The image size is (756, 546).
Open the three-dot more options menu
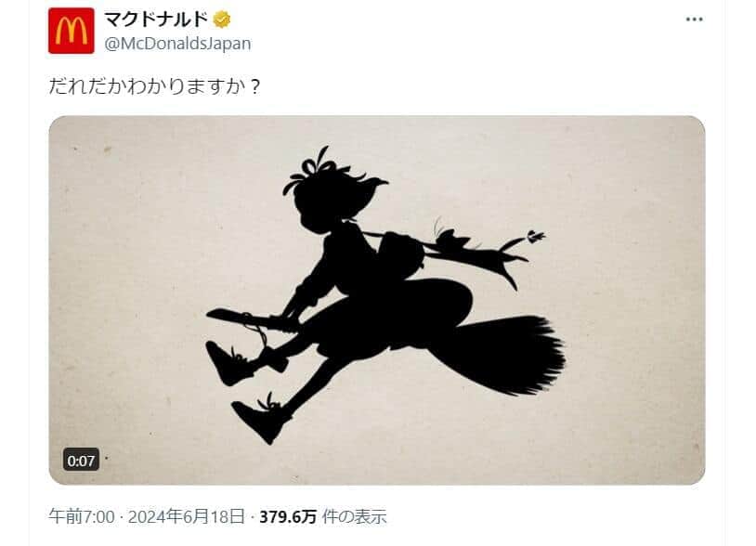[694, 19]
